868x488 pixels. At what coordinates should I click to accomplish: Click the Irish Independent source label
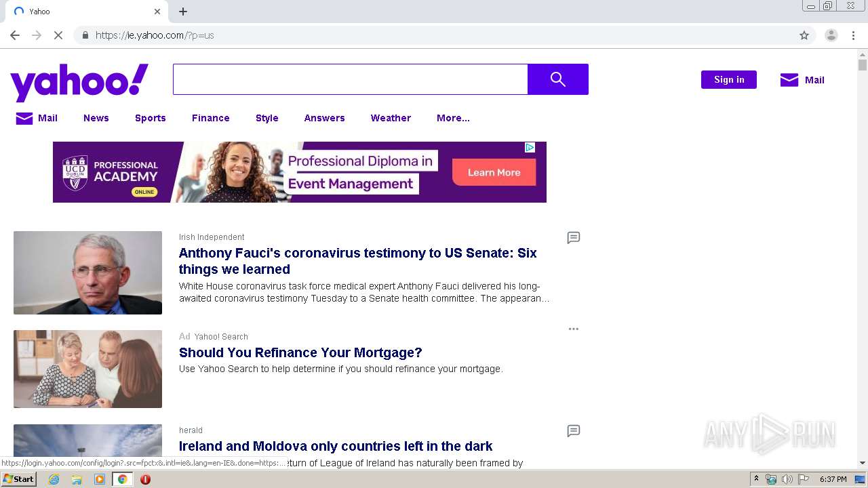[212, 237]
